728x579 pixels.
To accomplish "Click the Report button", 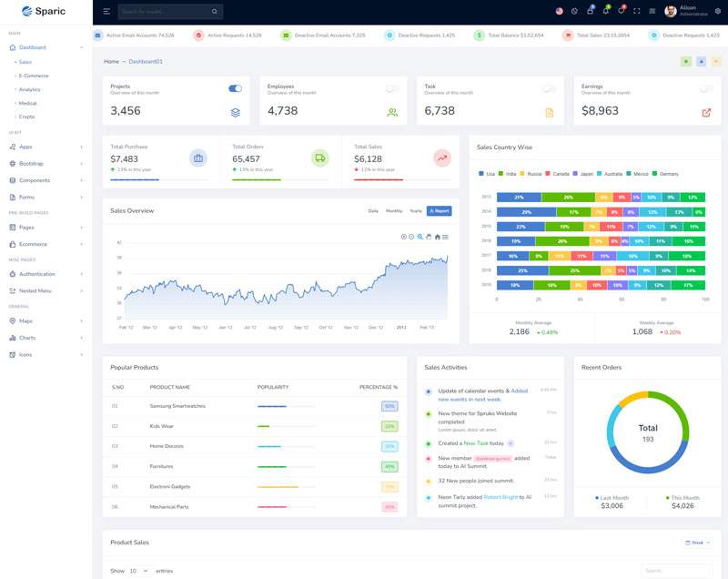I will [x=439, y=210].
